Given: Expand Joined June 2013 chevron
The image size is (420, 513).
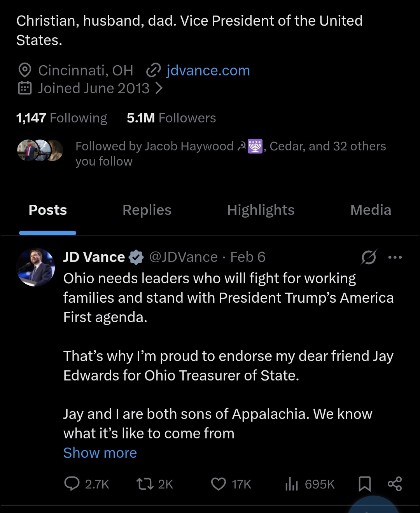Looking at the screenshot, I should (x=159, y=89).
